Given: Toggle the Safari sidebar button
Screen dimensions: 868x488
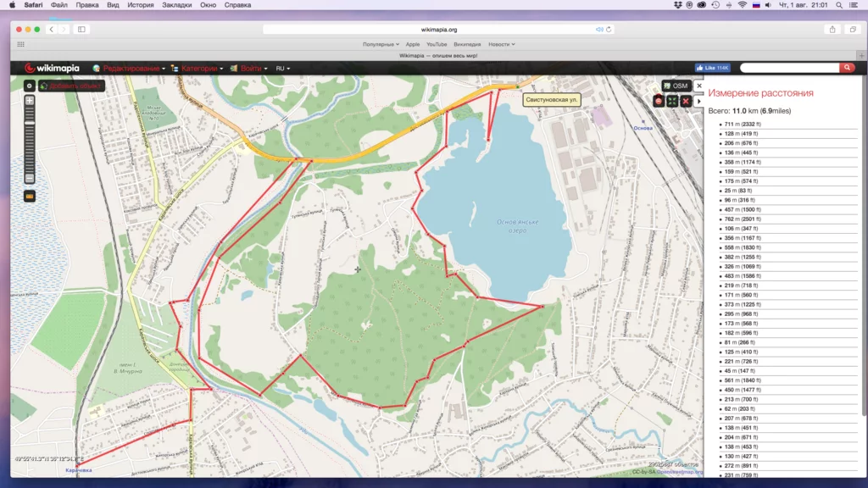Looking at the screenshot, I should (x=81, y=30).
